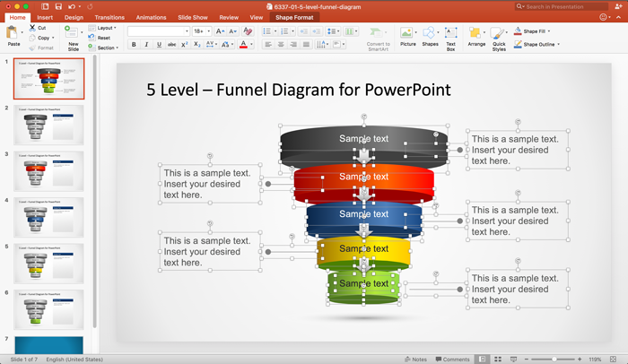Image resolution: width=628 pixels, height=364 pixels.
Task: Switch to the Review tab
Action: [x=229, y=17]
